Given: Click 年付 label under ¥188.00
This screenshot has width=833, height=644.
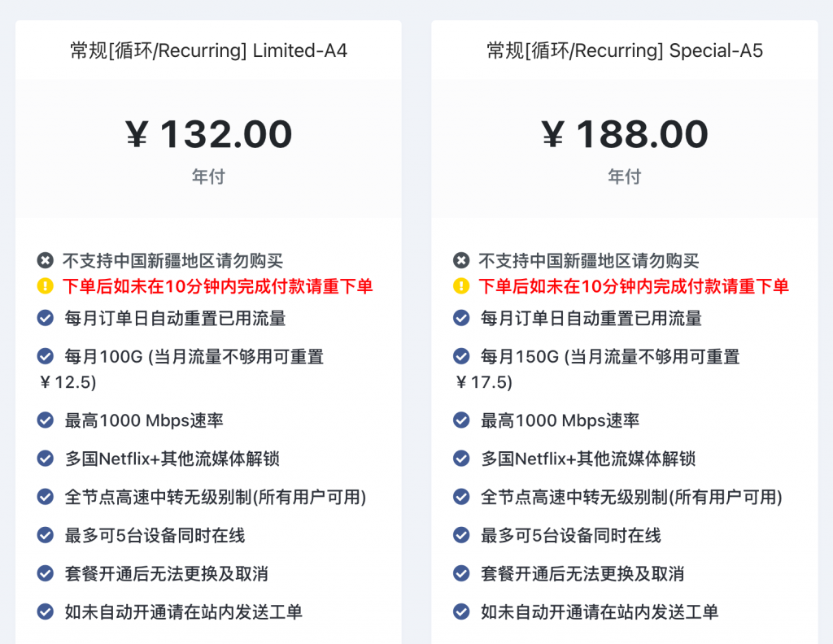Looking at the screenshot, I should point(625,176).
